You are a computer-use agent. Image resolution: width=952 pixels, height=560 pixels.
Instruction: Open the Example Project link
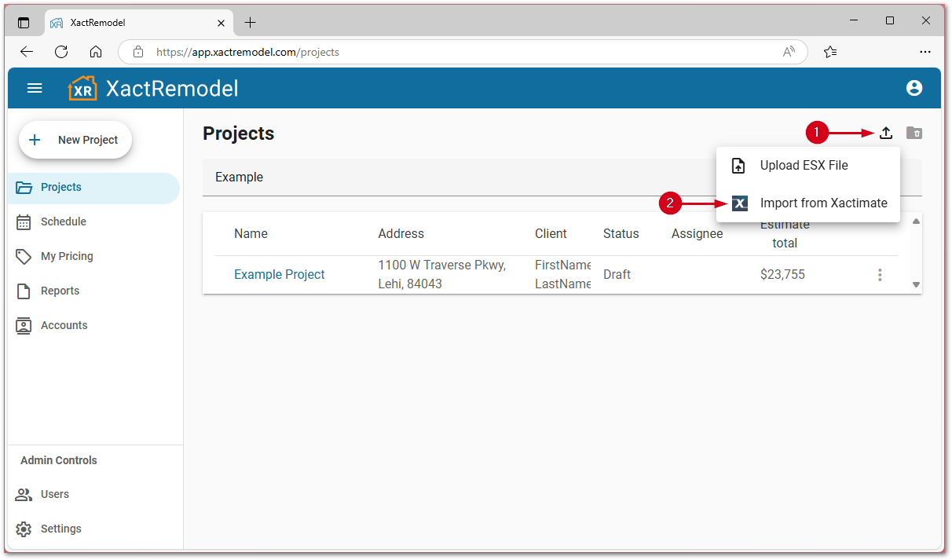(280, 275)
